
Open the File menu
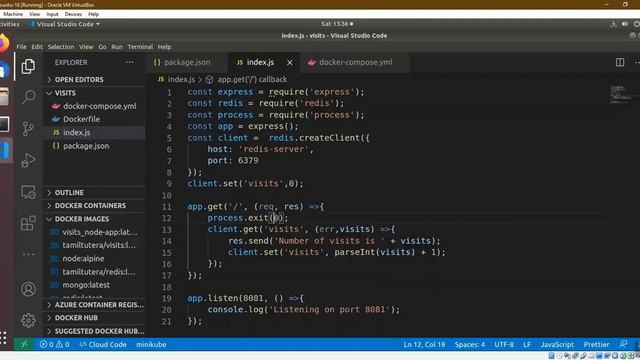[x=21, y=47]
